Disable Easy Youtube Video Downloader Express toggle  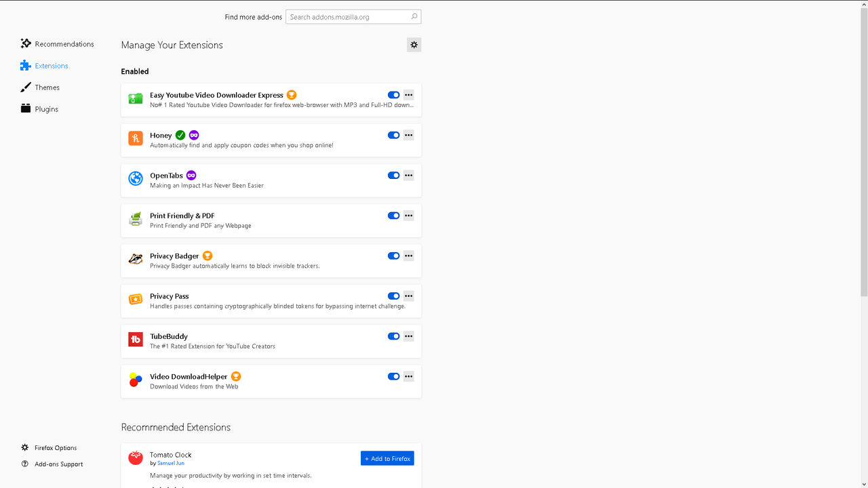pyautogui.click(x=393, y=95)
